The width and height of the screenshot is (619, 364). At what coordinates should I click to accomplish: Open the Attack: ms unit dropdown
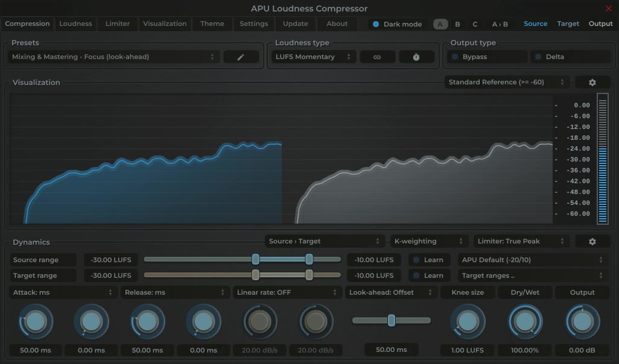pos(63,293)
